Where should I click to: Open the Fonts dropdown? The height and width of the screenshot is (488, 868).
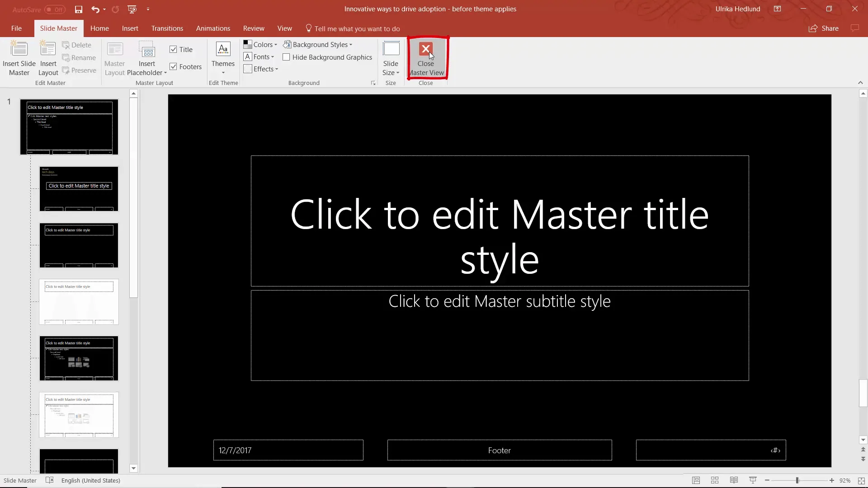point(259,57)
